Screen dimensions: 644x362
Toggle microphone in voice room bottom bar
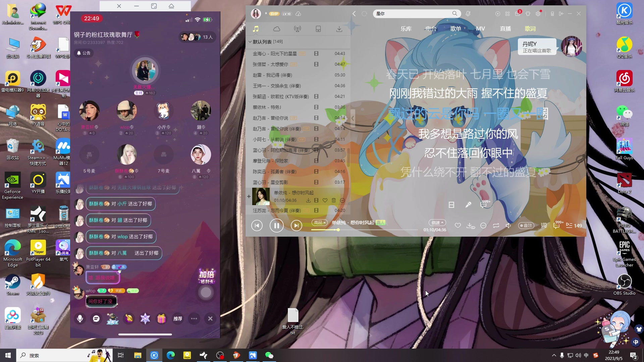[80, 318]
